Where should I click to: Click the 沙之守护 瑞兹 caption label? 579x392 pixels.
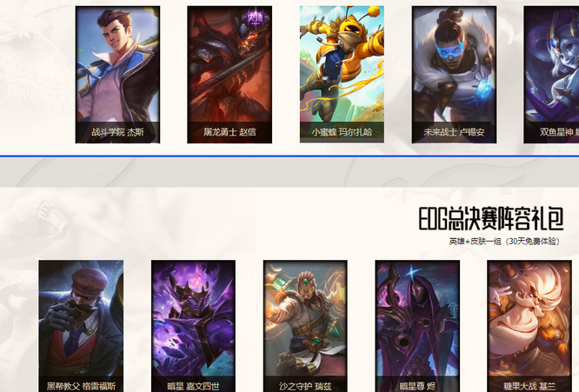point(305,387)
